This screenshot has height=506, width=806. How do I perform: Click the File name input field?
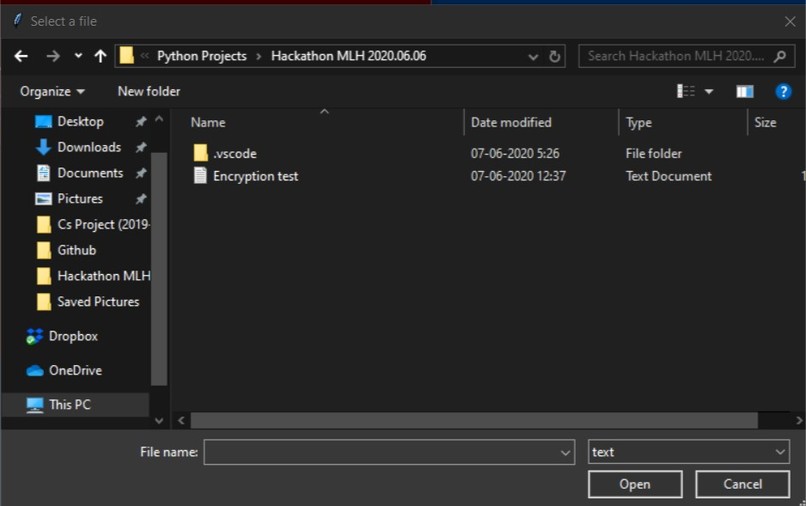[x=389, y=453]
